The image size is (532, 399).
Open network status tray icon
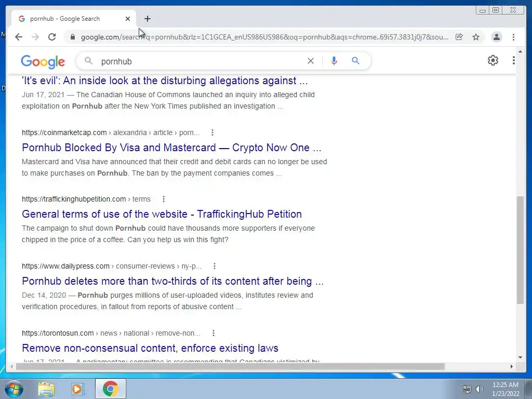point(467,389)
